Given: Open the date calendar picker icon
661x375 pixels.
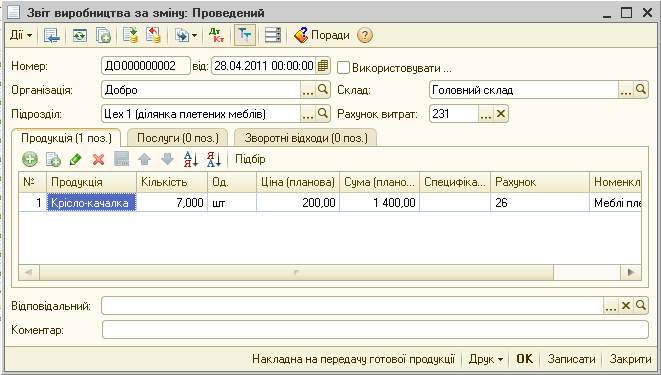Looking at the screenshot, I should point(323,66).
